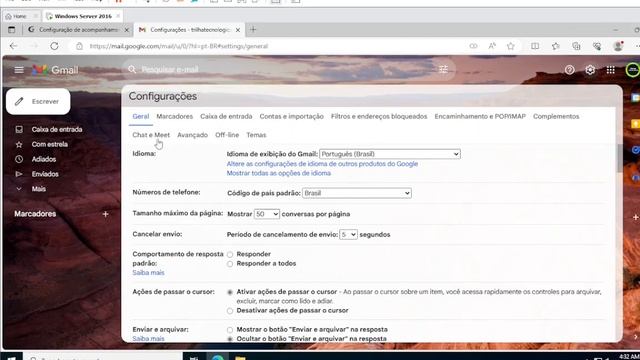The width and height of the screenshot is (640, 360).
Task: Open Filtros e endereços bloqueados tab
Action: coord(379,116)
